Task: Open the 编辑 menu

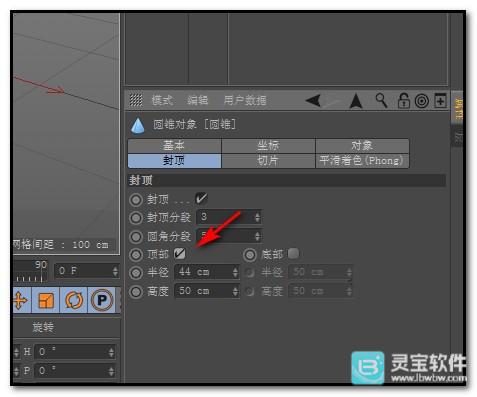Action: click(197, 100)
